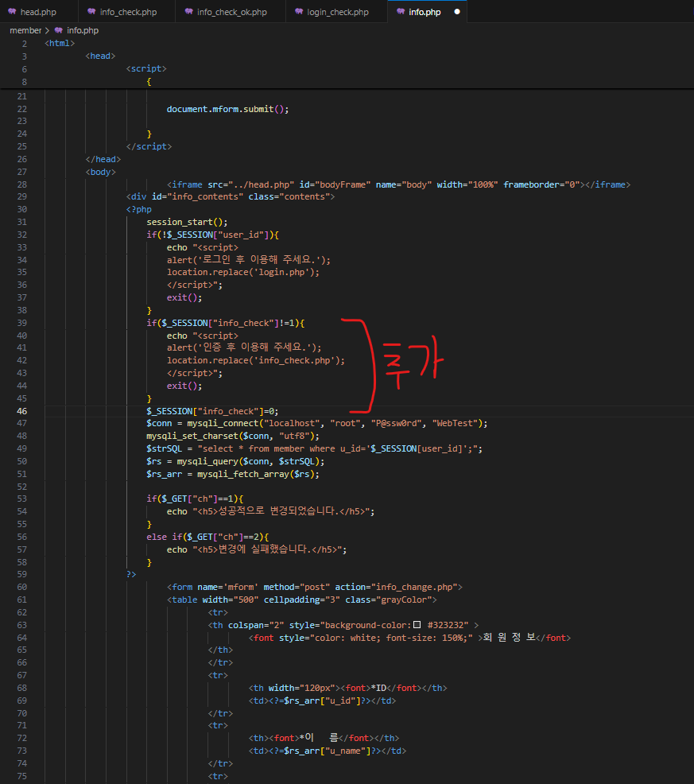Click else if($_GET["ch"]==2){ line

(207, 537)
